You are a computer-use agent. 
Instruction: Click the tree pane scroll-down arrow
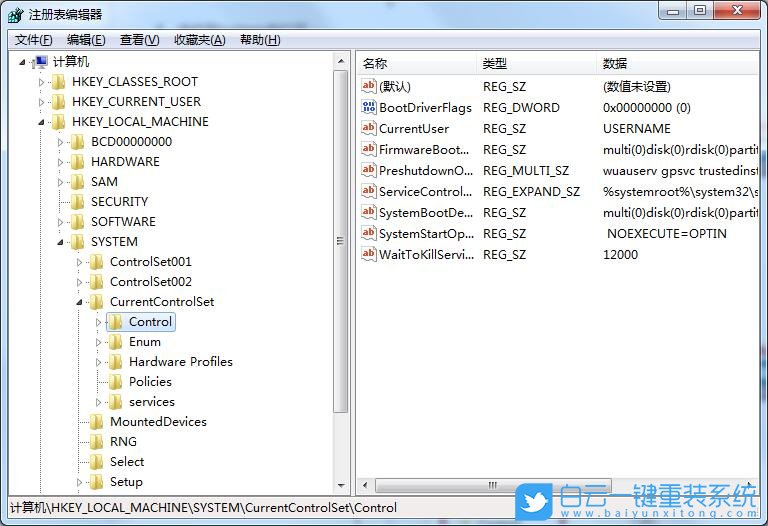click(341, 485)
